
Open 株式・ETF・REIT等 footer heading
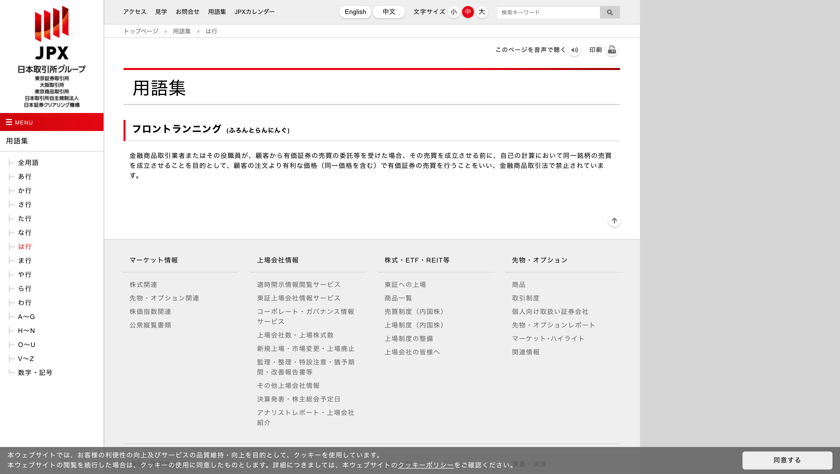pos(417,260)
